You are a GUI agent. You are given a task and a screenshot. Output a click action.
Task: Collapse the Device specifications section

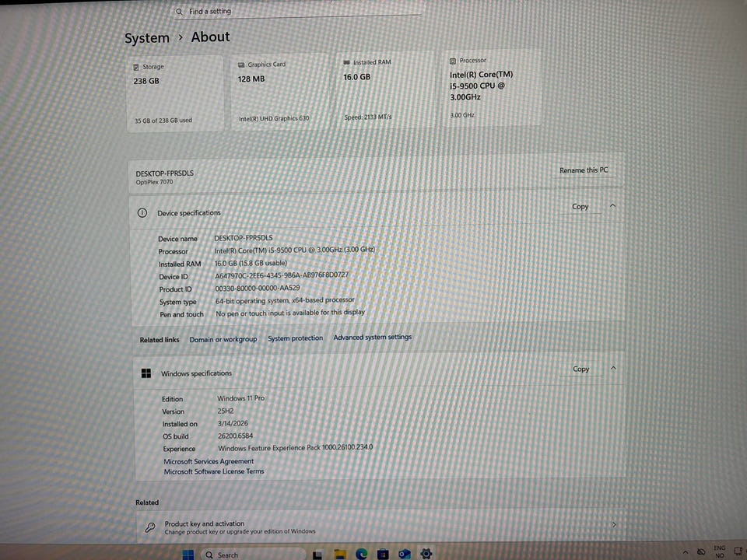[612, 205]
